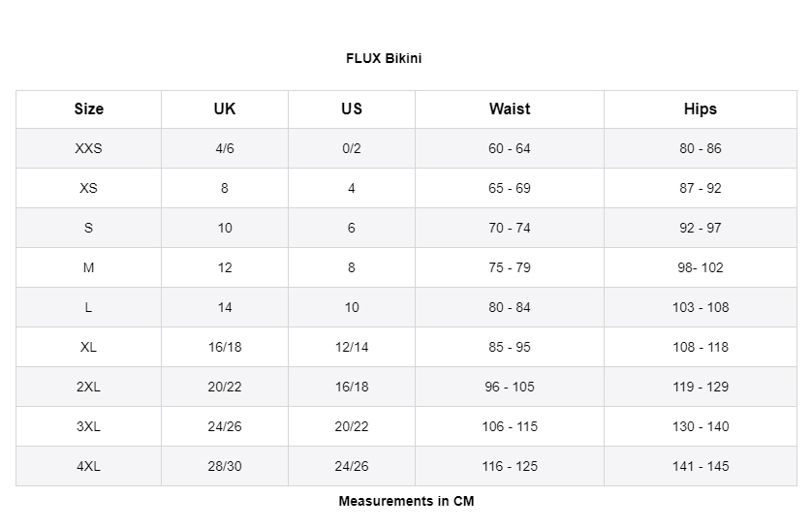Select UK size 28/30 cell
812x529 pixels.
[x=225, y=466]
